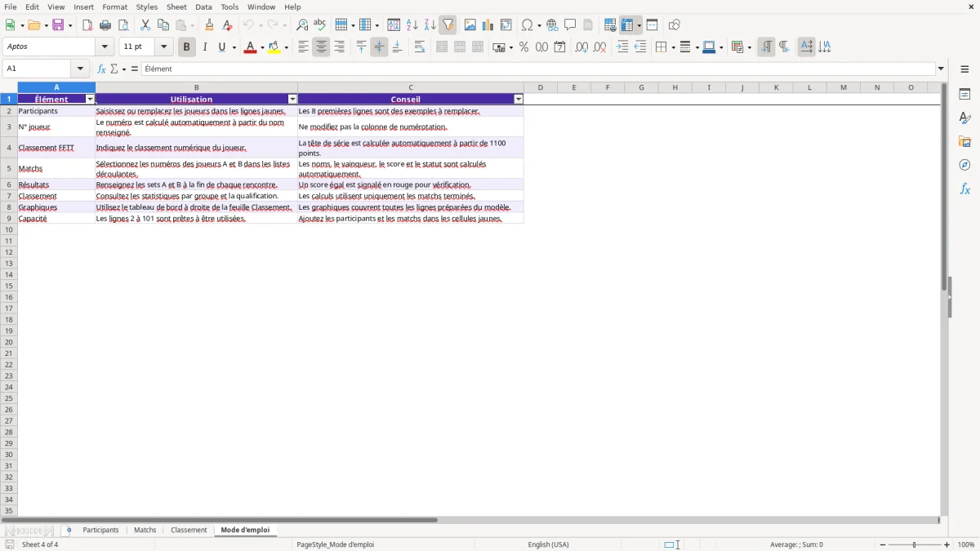The width and height of the screenshot is (980, 551).
Task: Toggle Wrap Text
Action: coord(420,47)
